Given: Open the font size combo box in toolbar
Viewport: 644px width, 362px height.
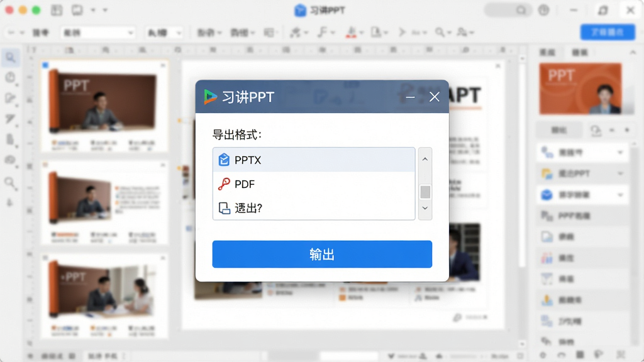Looking at the screenshot, I should (x=164, y=33).
